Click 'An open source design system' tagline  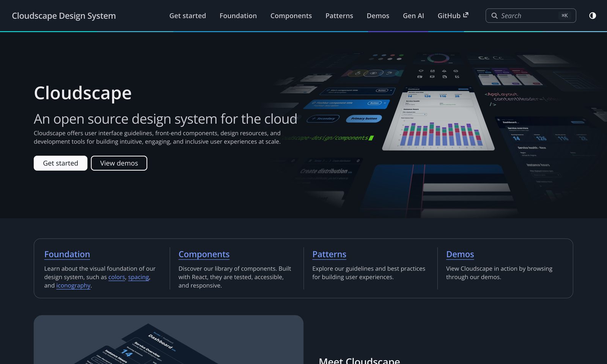click(165, 119)
